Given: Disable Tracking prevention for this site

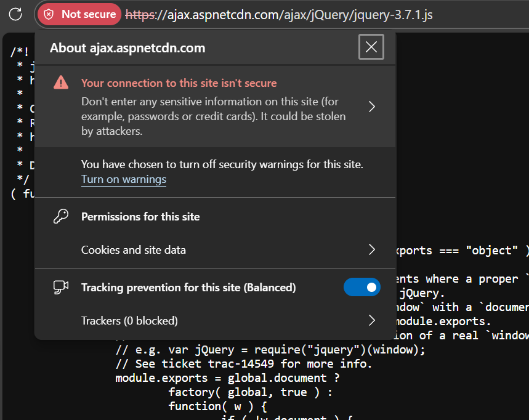Looking at the screenshot, I should [361, 287].
